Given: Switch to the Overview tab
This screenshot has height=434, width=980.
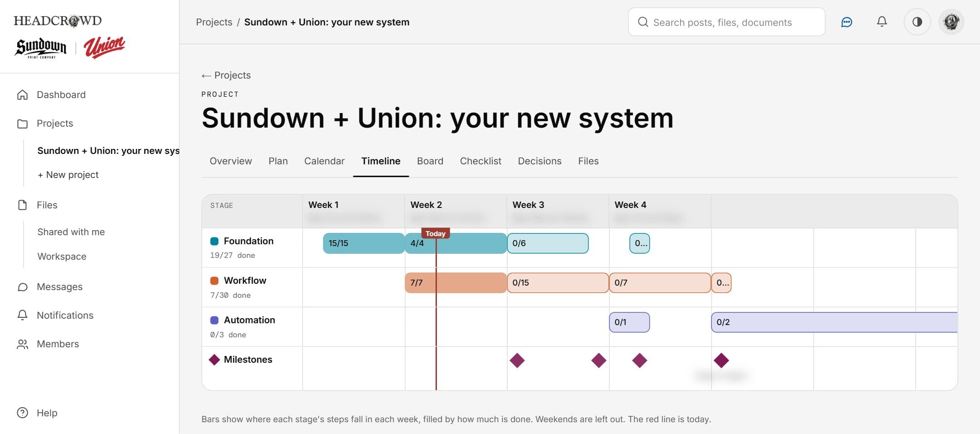Looking at the screenshot, I should (230, 161).
